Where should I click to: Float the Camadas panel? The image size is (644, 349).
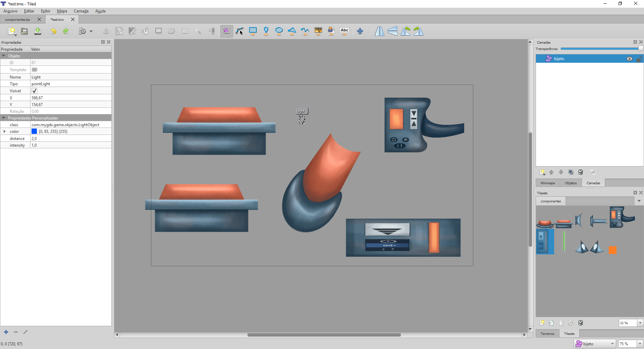pos(635,42)
